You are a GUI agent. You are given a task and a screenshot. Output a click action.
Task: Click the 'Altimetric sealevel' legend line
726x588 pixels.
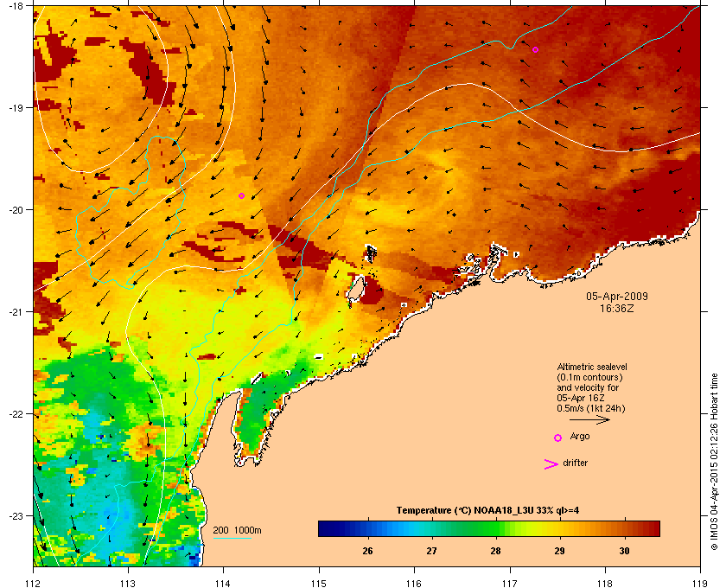click(592, 367)
